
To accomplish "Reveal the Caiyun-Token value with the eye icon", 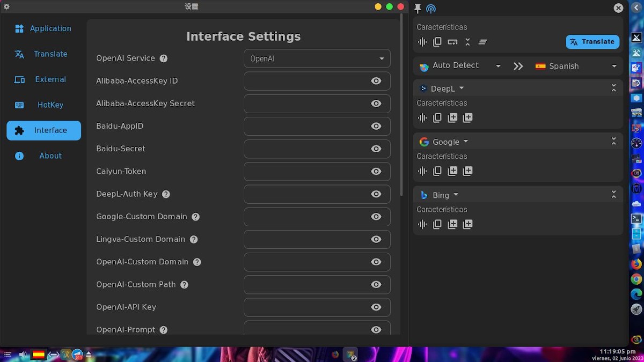I will [376, 172].
